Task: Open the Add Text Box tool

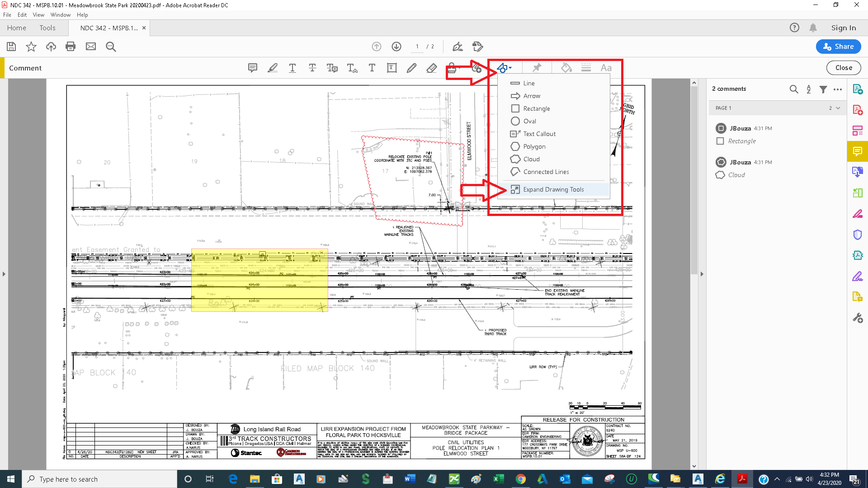Action: pyautogui.click(x=392, y=68)
